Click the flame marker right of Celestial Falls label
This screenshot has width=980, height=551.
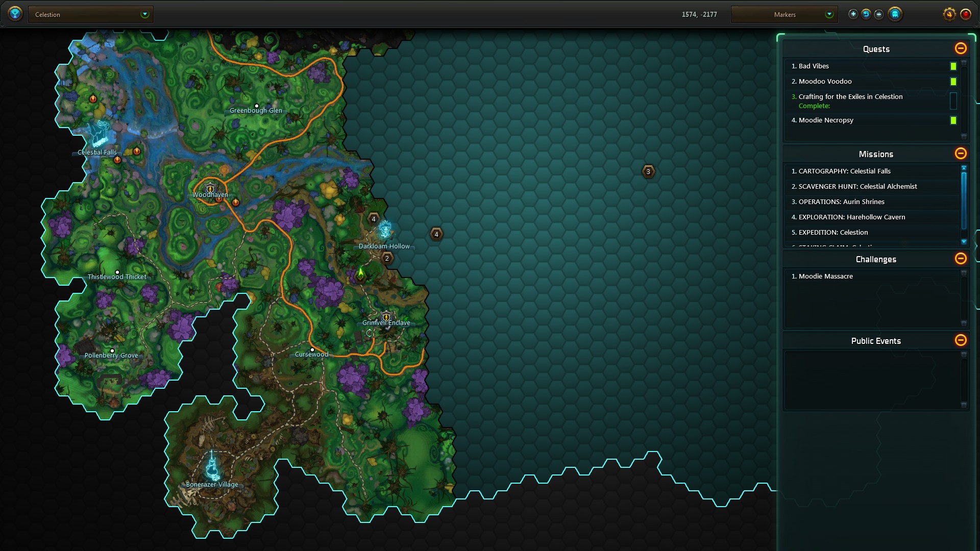tap(137, 151)
